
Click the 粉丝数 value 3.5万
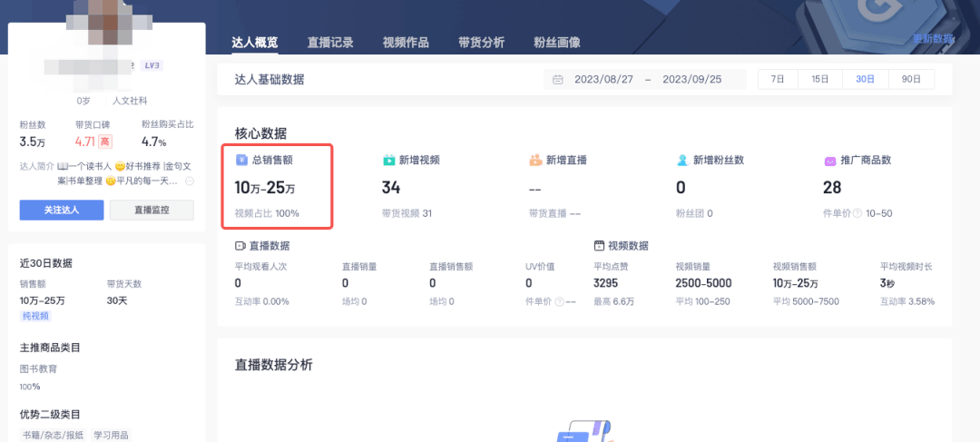click(33, 142)
